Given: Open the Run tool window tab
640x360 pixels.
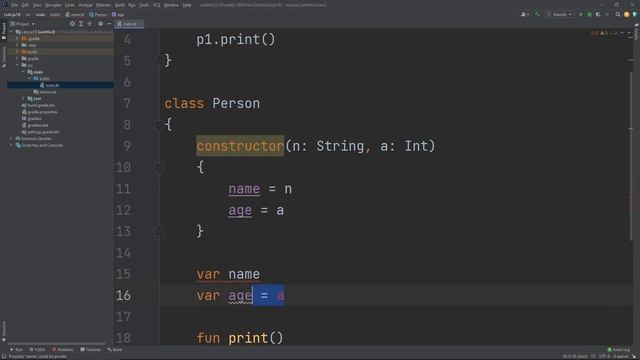Looking at the screenshot, I should tap(16, 349).
